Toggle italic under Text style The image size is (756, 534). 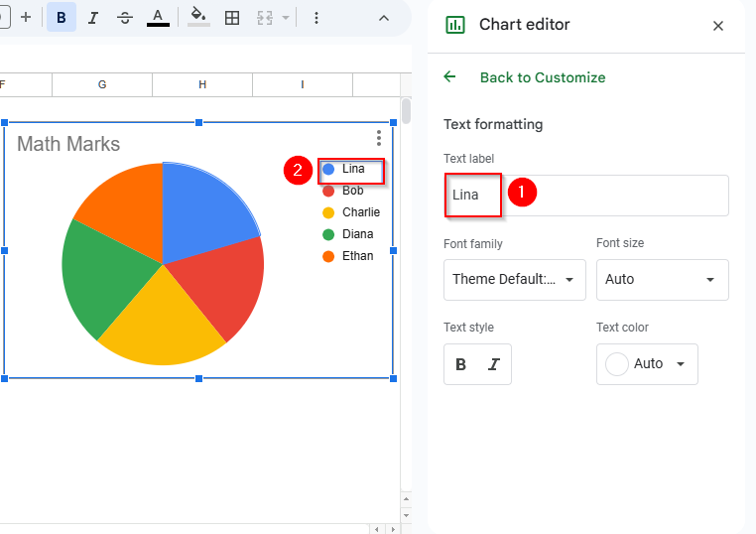tap(494, 364)
